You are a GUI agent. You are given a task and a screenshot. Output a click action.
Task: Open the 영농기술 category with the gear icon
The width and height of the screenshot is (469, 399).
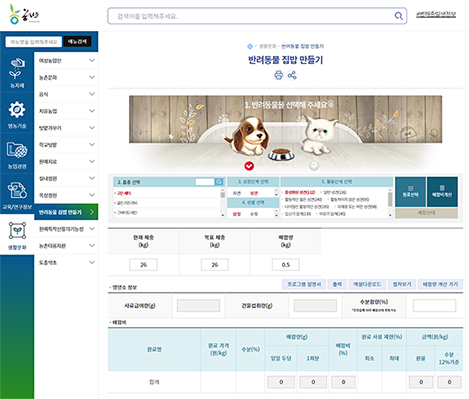[x=17, y=114]
